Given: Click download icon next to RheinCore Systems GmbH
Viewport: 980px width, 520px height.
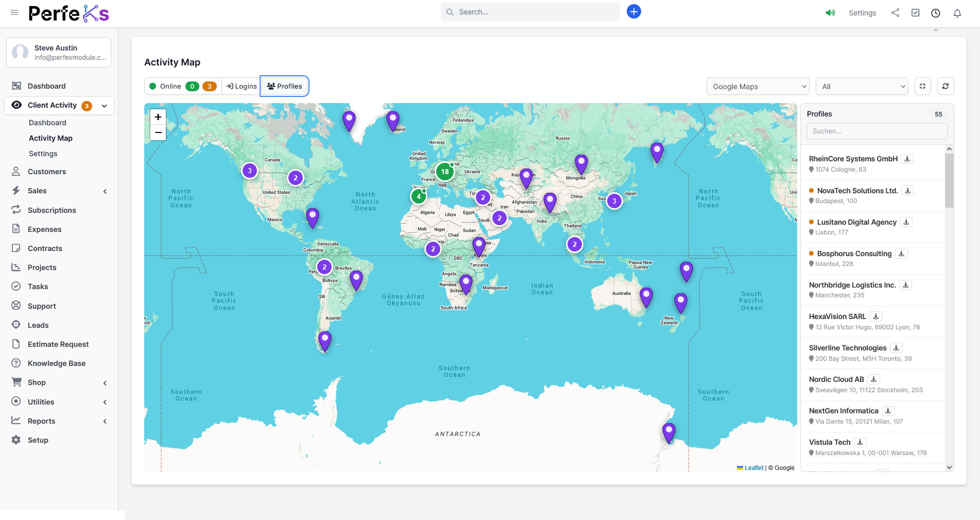Looking at the screenshot, I should (x=907, y=159).
